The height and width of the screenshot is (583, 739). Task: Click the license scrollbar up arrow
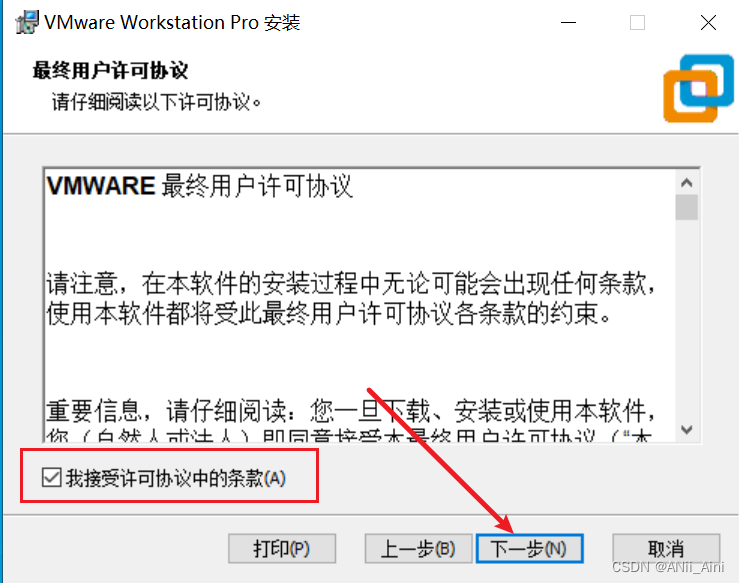click(687, 182)
